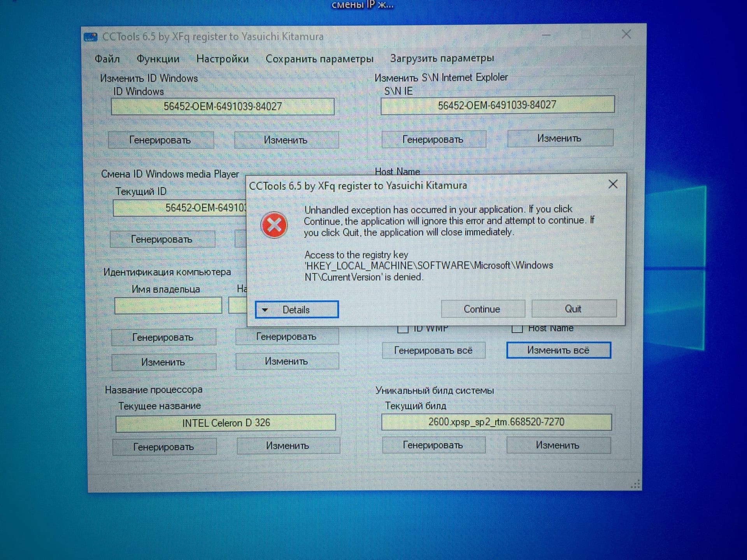Open the Функции menu
The height and width of the screenshot is (560, 747).
point(158,59)
